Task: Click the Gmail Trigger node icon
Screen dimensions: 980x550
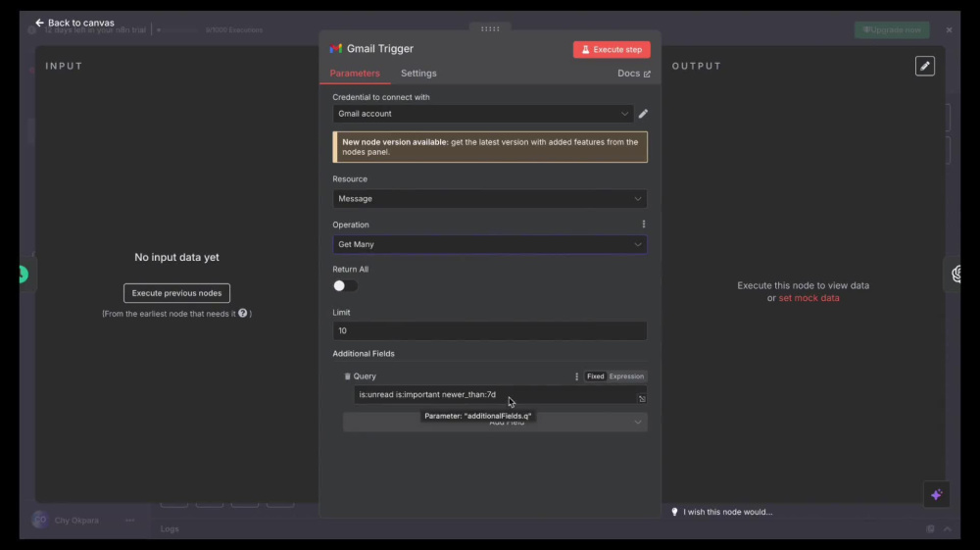Action: pyautogui.click(x=336, y=49)
